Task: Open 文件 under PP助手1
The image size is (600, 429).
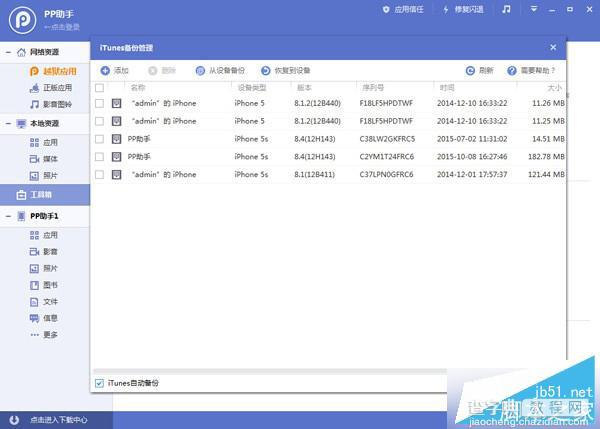Action: coord(44,302)
